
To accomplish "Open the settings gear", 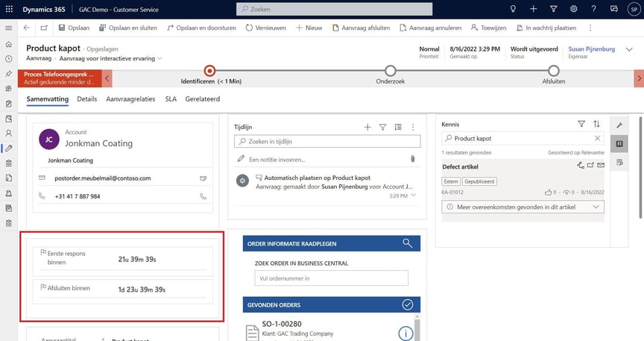I will (x=574, y=9).
